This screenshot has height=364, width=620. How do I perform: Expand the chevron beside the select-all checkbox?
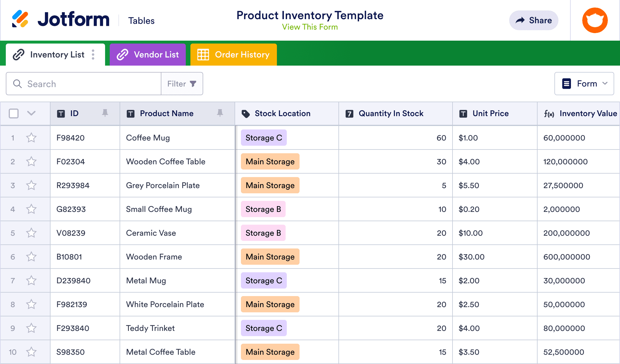pyautogui.click(x=31, y=113)
